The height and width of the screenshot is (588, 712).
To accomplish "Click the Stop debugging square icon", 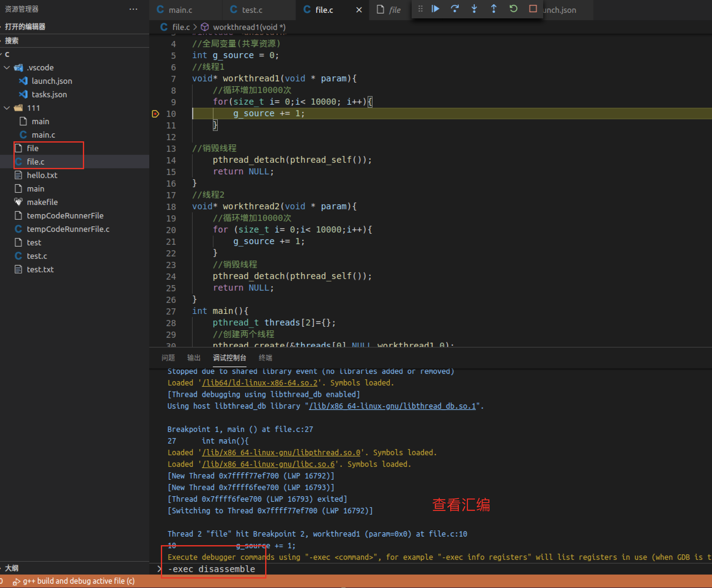I will click(x=533, y=9).
